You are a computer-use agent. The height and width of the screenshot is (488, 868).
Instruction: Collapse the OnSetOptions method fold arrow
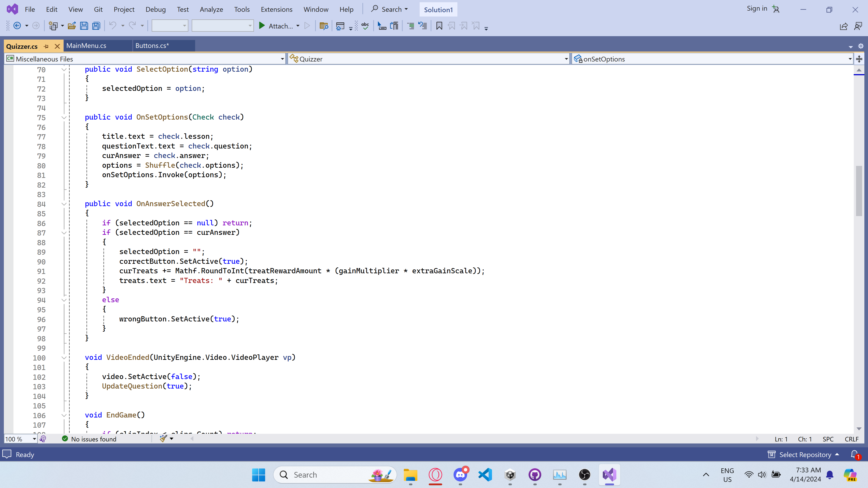pos(64,117)
